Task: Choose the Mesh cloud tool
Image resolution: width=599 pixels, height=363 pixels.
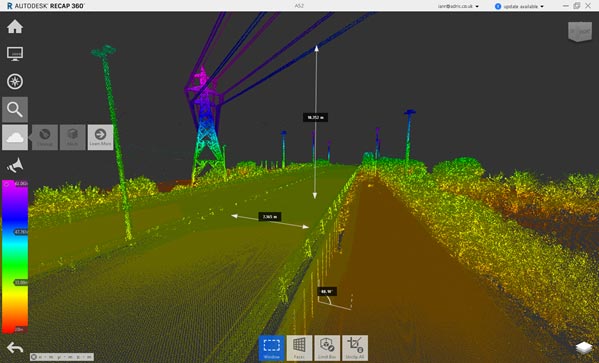Action: pyautogui.click(x=73, y=137)
